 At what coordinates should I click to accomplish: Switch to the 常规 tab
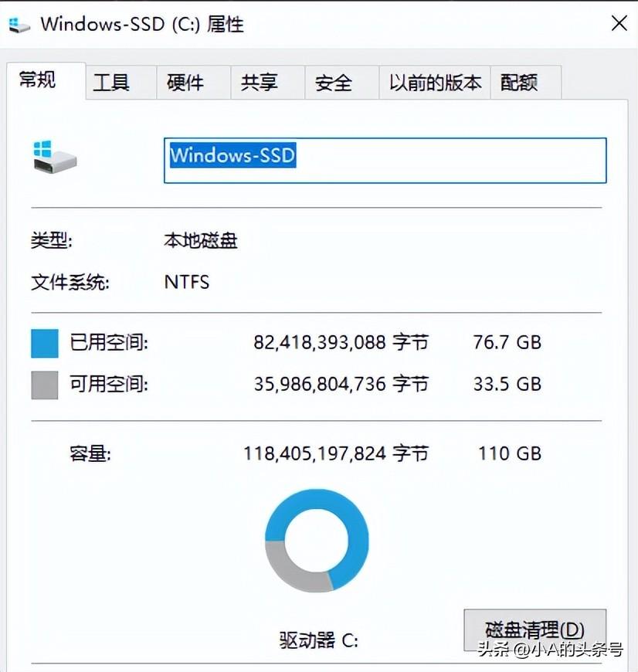pos(46,80)
